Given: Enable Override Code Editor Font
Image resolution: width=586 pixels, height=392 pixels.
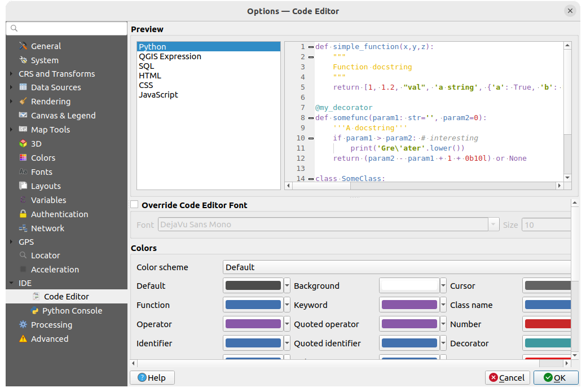Looking at the screenshot, I should pyautogui.click(x=134, y=205).
